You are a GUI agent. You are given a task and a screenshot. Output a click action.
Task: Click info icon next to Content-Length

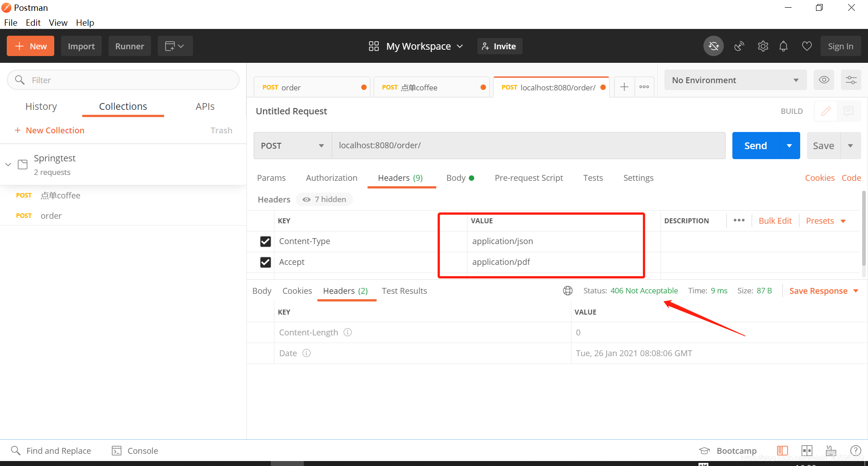tap(348, 332)
